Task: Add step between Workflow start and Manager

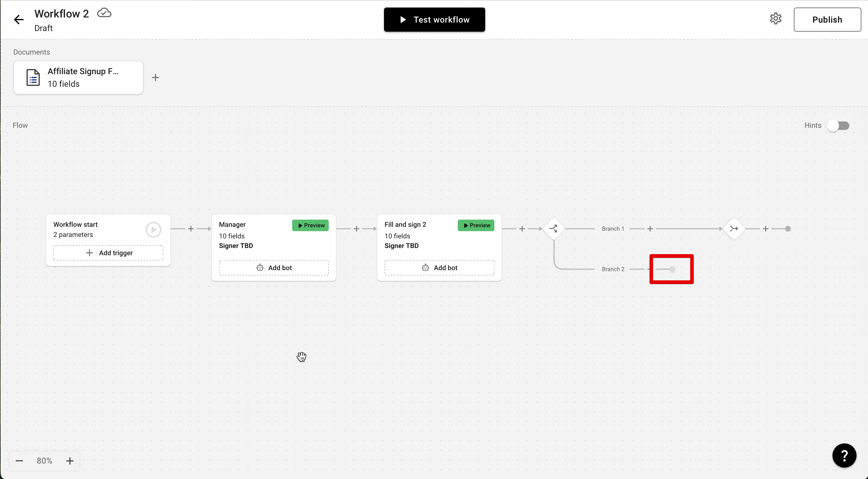Action: [x=191, y=229]
